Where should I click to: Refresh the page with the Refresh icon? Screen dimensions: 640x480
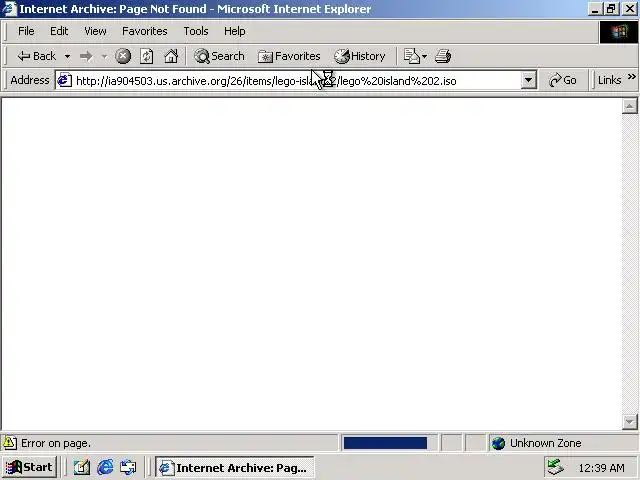(147, 56)
